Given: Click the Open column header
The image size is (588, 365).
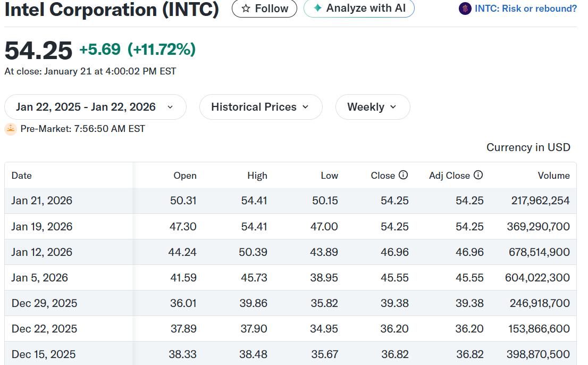Looking at the screenshot, I should 185,176.
